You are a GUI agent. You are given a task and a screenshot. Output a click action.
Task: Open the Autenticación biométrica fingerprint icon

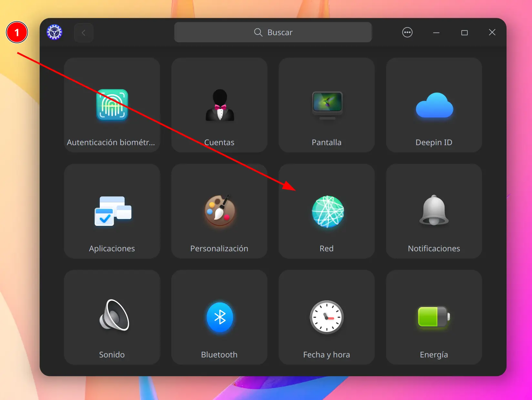click(112, 105)
